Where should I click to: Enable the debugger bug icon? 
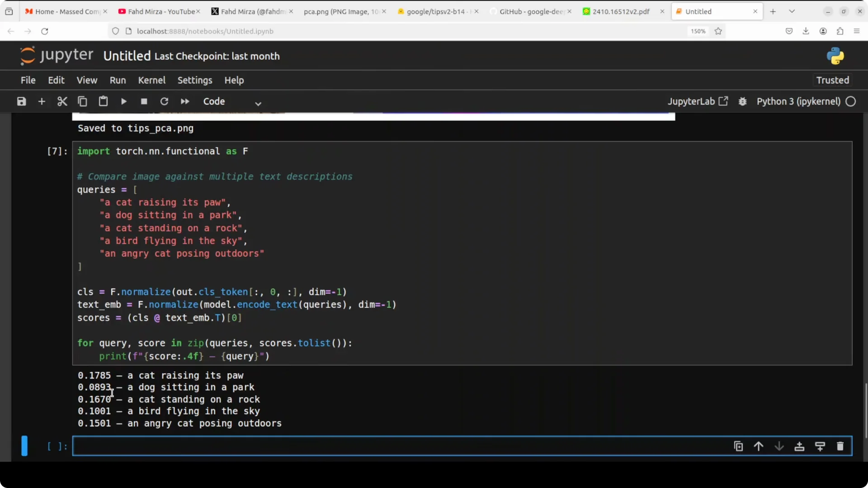(x=742, y=101)
